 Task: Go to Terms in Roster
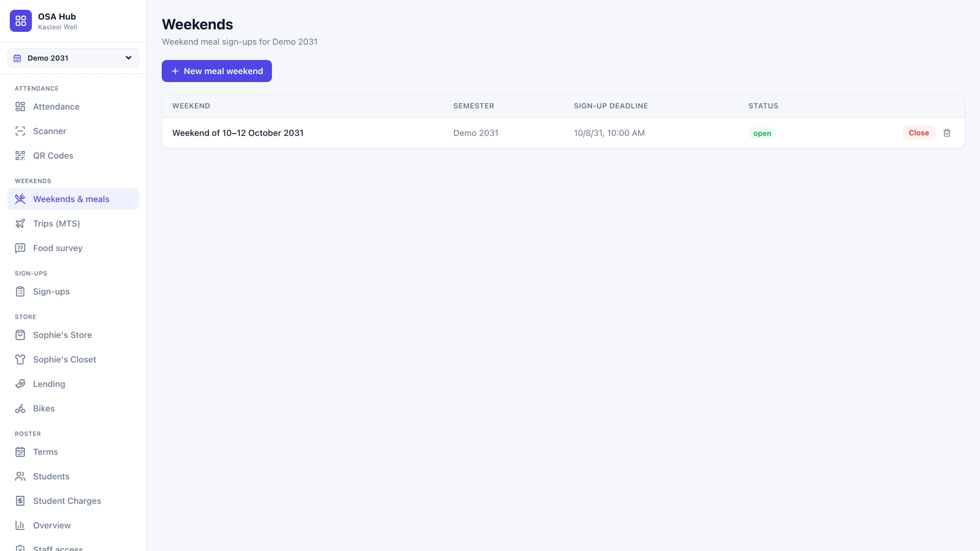click(73, 452)
